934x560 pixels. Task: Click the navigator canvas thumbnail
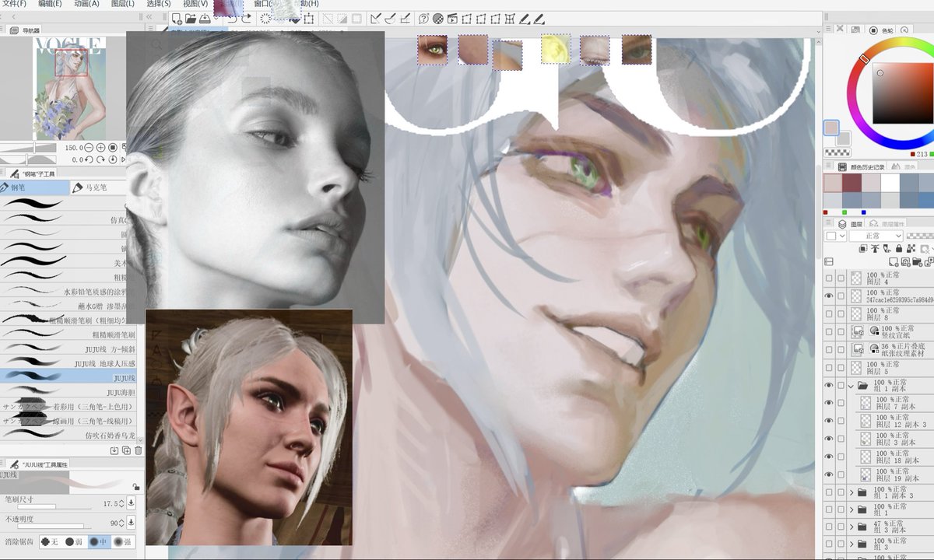point(68,89)
